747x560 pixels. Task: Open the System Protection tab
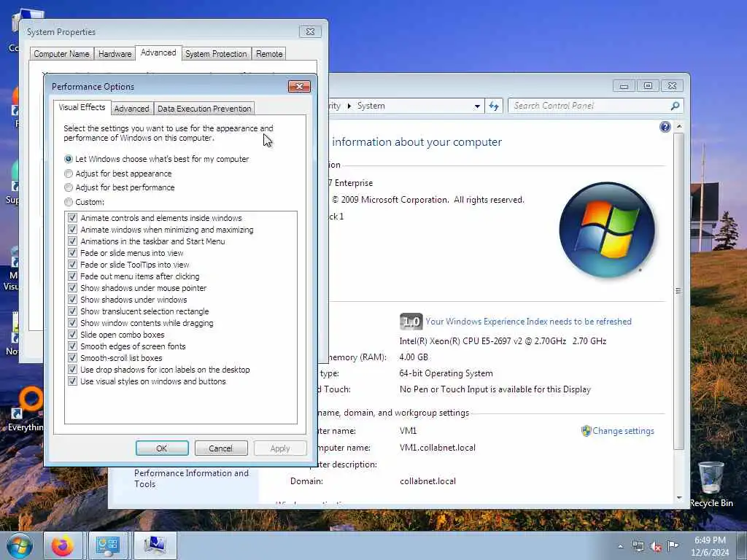(216, 54)
